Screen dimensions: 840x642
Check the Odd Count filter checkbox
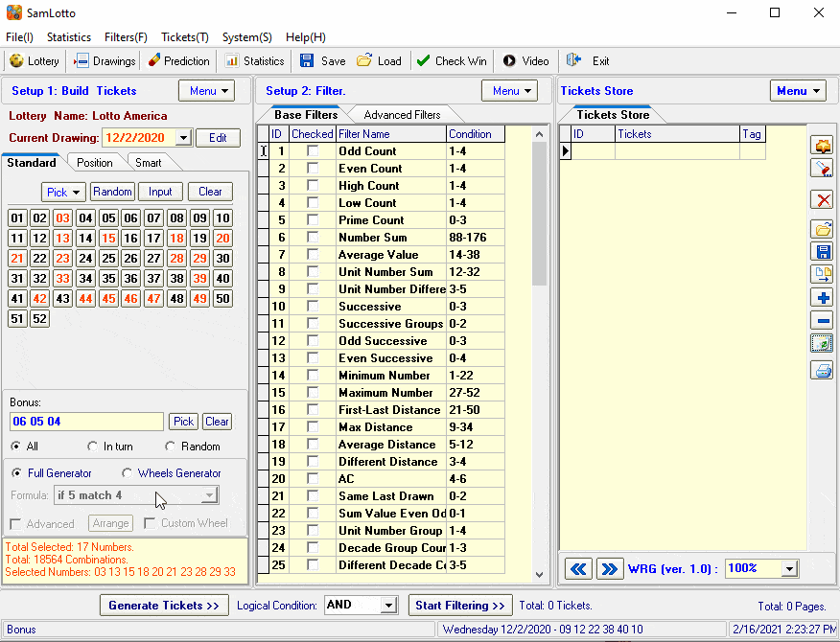[313, 151]
